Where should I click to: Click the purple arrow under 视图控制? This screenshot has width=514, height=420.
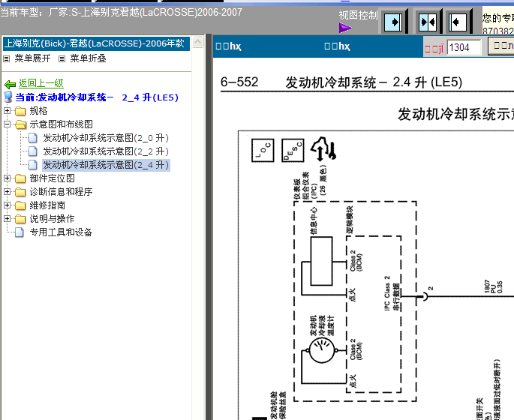pyautogui.click(x=345, y=28)
